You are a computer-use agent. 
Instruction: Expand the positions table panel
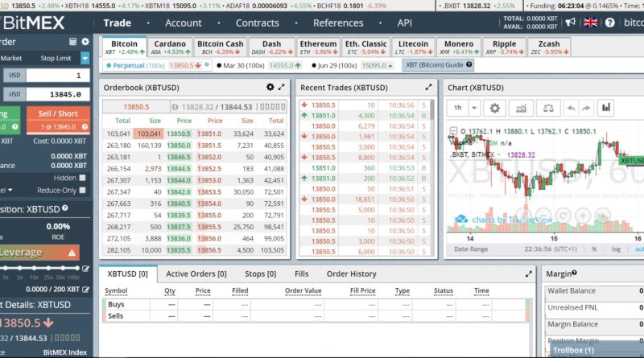click(529, 274)
